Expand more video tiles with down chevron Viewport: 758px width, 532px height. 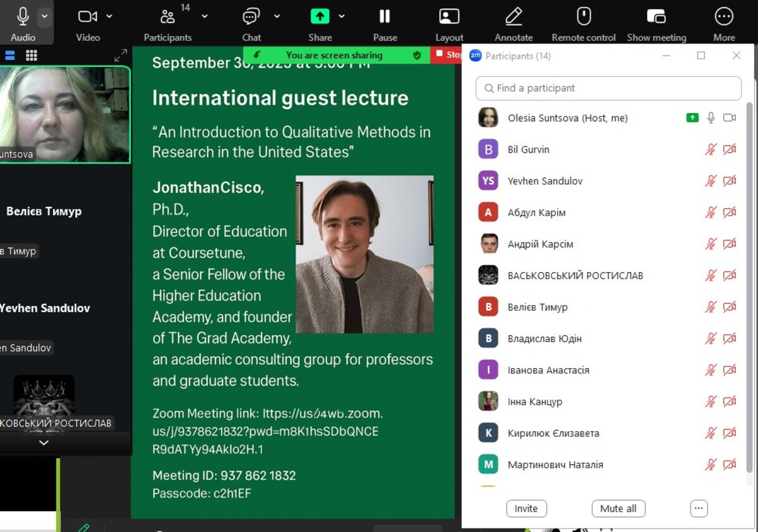click(x=44, y=443)
